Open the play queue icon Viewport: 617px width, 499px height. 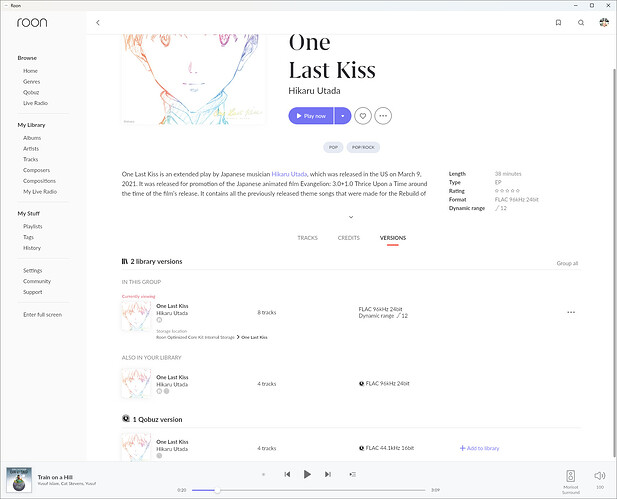tap(353, 475)
